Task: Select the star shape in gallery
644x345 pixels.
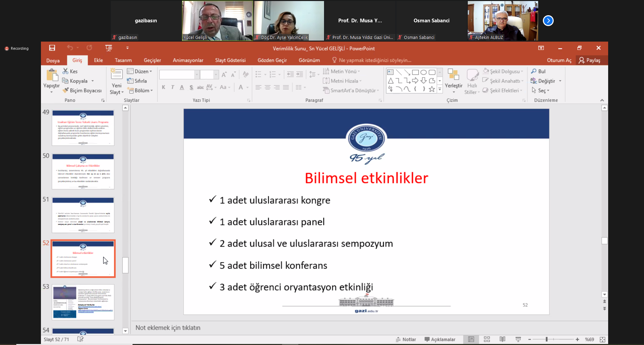Action: tap(432, 89)
